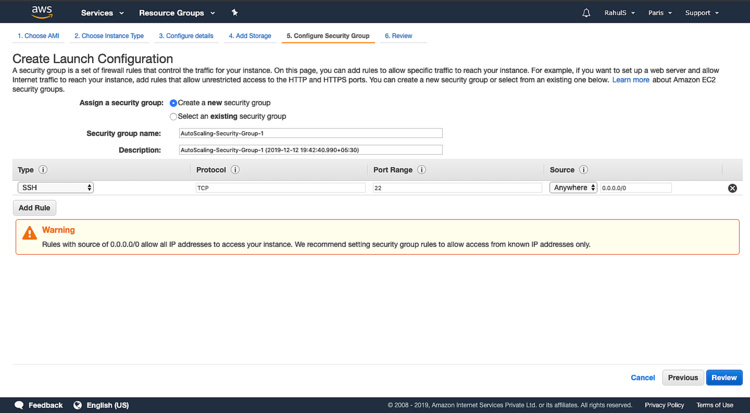750x413 pixels.
Task: Click the Feedback speech bubble icon
Action: tap(19, 405)
